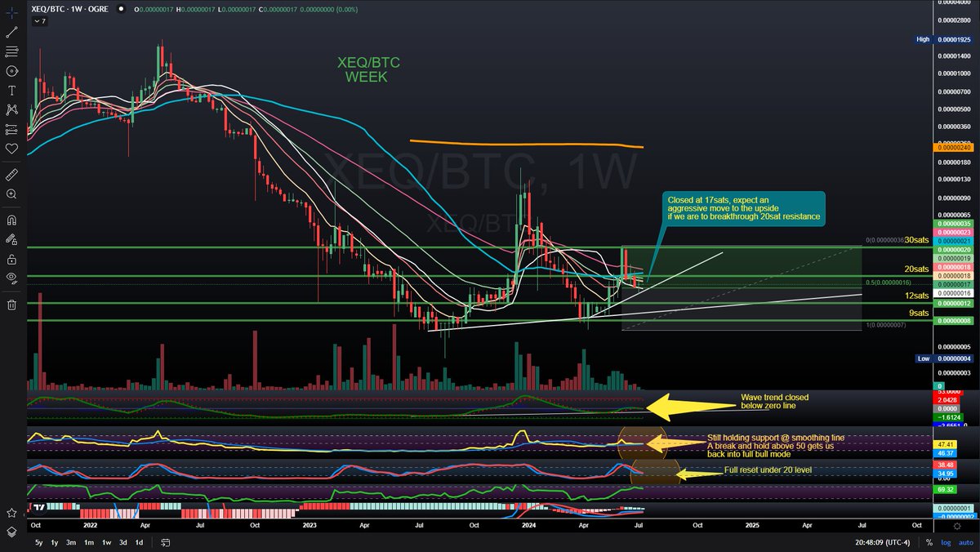Image resolution: width=980 pixels, height=552 pixels.
Task: Open the heart icons tool
Action: 11,149
